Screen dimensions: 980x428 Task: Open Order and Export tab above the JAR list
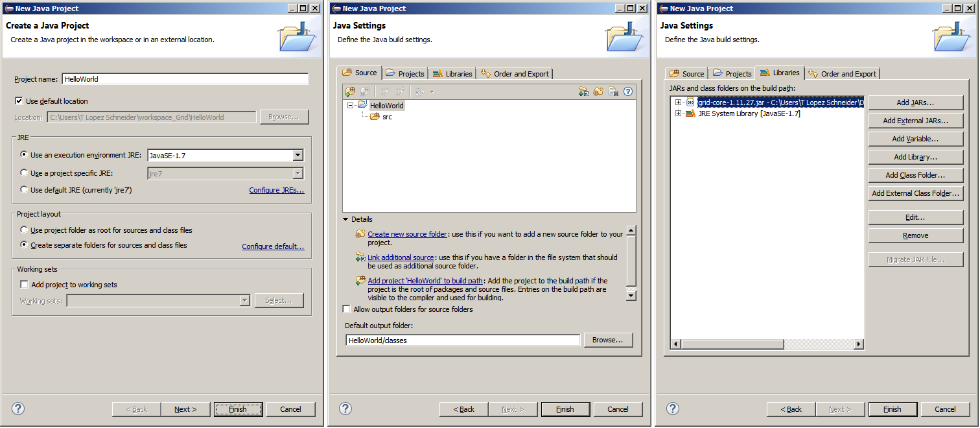pyautogui.click(x=843, y=74)
